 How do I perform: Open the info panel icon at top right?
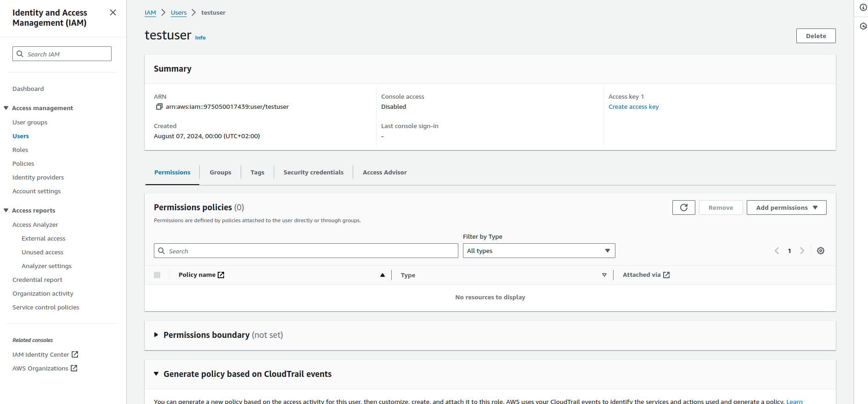[x=863, y=7]
